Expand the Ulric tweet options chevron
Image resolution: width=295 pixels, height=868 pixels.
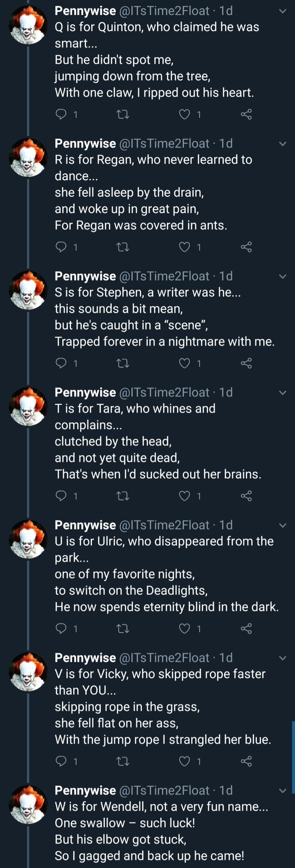283,525
